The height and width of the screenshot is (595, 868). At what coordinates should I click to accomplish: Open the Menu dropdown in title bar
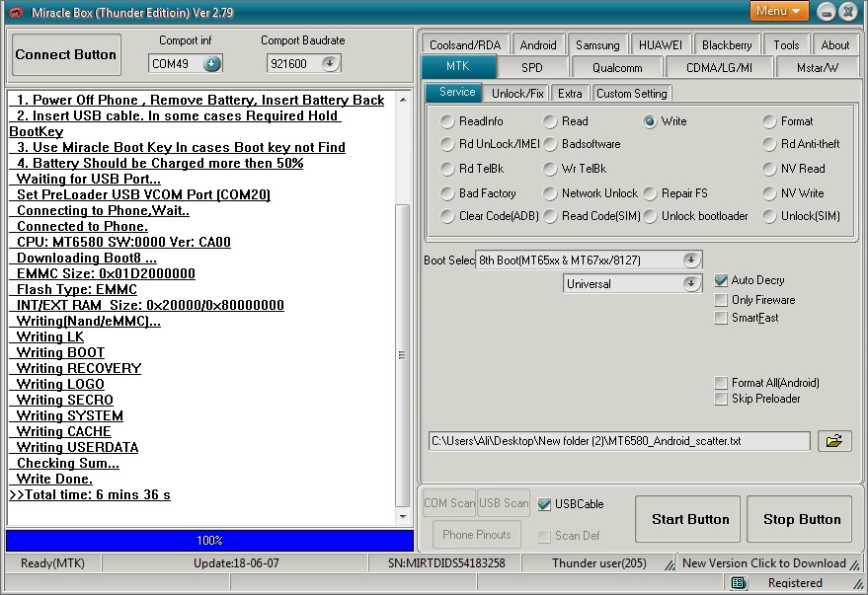tap(779, 11)
